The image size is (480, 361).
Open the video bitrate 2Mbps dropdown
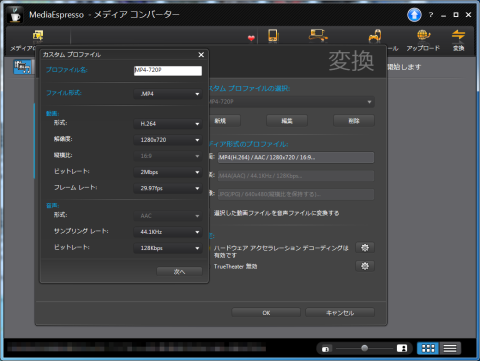pos(168,172)
